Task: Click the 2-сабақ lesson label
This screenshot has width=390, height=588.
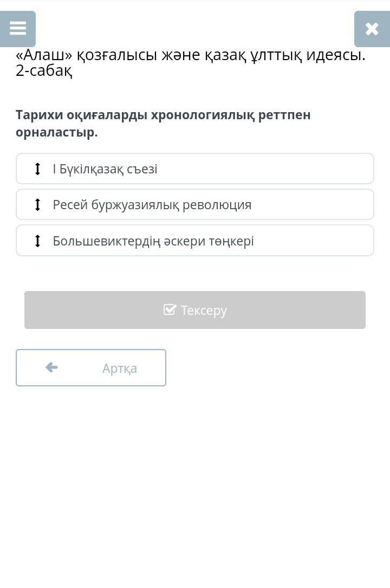Action: pos(44,70)
